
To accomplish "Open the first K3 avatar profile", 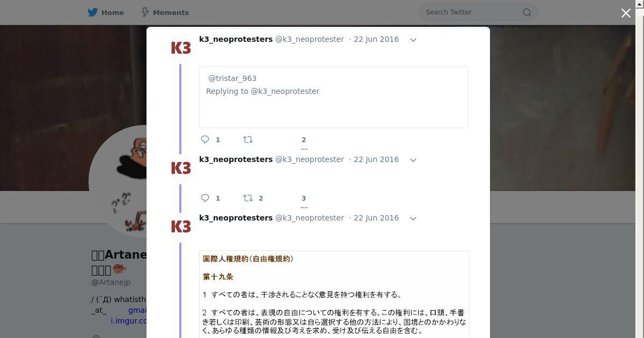I will click(181, 48).
